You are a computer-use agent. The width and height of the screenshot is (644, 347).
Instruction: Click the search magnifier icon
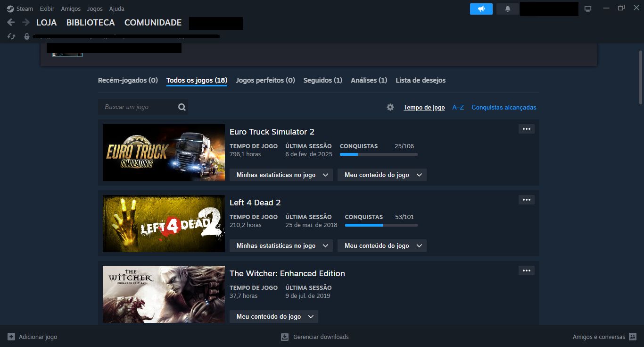point(182,107)
